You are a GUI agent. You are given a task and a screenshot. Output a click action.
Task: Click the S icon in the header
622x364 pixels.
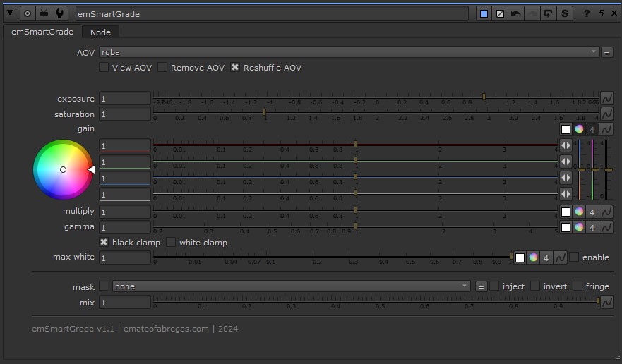point(565,13)
